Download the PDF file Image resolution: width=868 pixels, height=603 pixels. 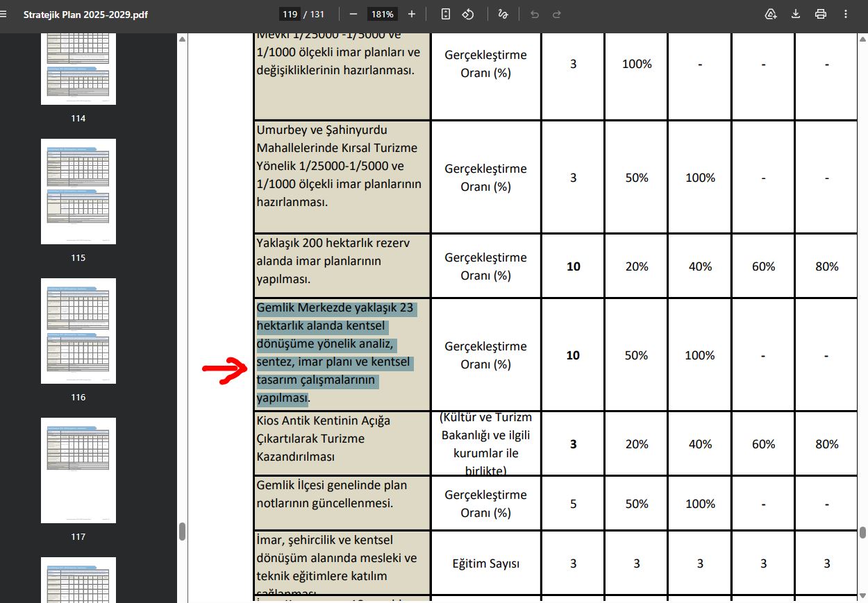click(x=796, y=14)
